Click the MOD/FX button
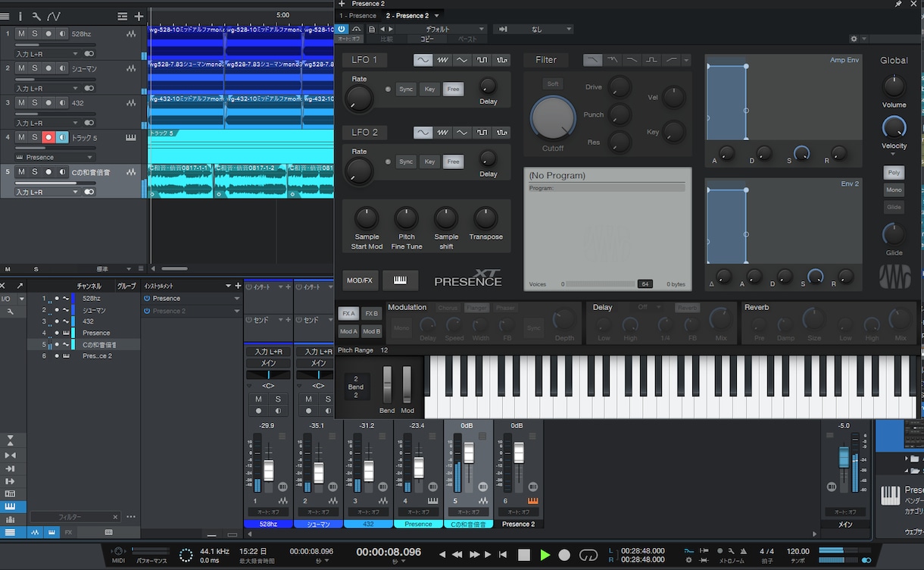 [x=360, y=280]
